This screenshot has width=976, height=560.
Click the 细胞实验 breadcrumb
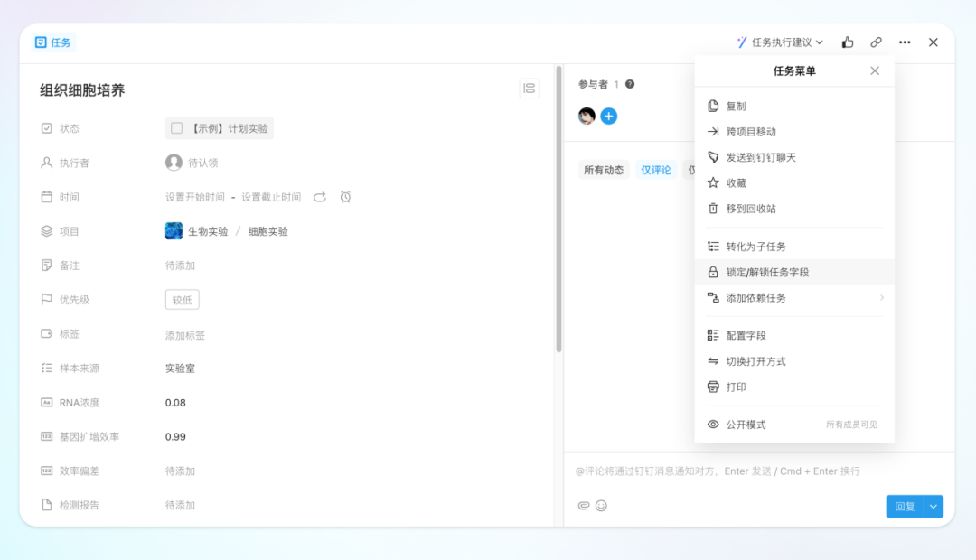pyautogui.click(x=267, y=231)
